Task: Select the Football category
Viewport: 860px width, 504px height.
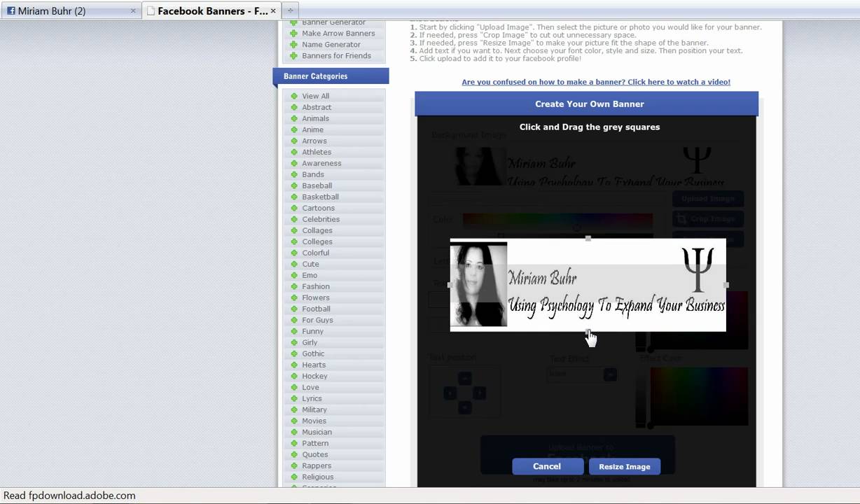Action: 317,309
